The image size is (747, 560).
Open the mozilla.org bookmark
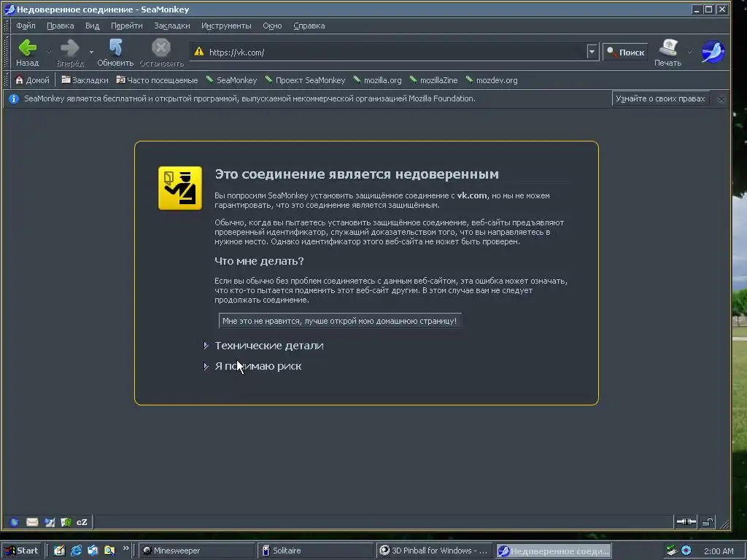click(x=378, y=80)
